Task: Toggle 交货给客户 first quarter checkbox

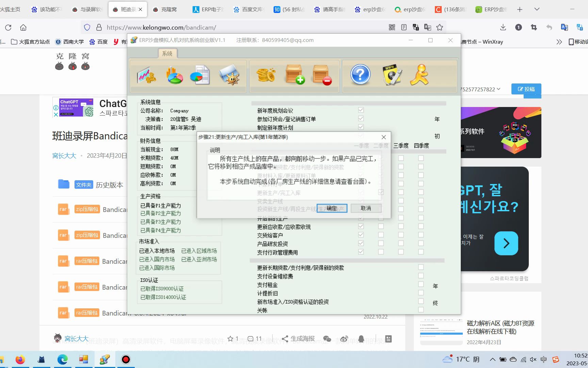Action: click(x=361, y=235)
